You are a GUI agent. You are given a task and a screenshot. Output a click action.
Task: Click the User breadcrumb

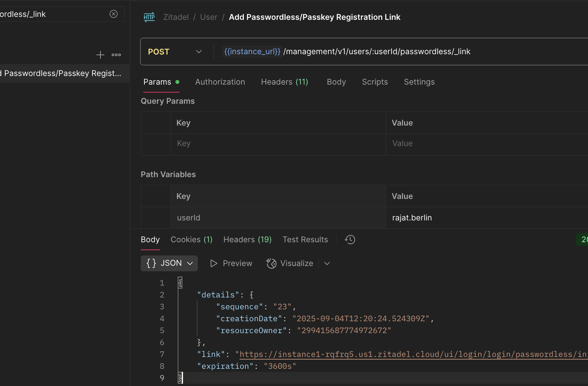click(x=209, y=17)
